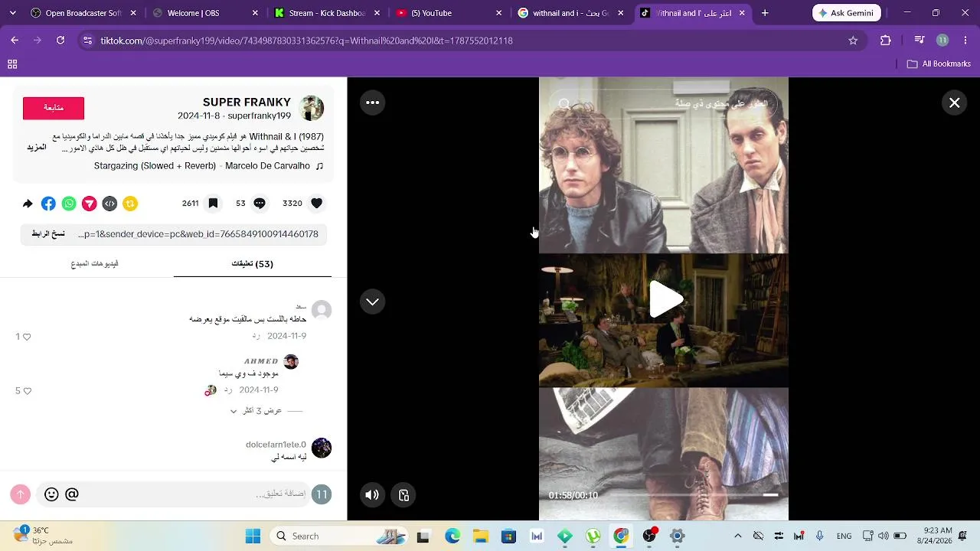Like the video with the heart icon

[317, 204]
